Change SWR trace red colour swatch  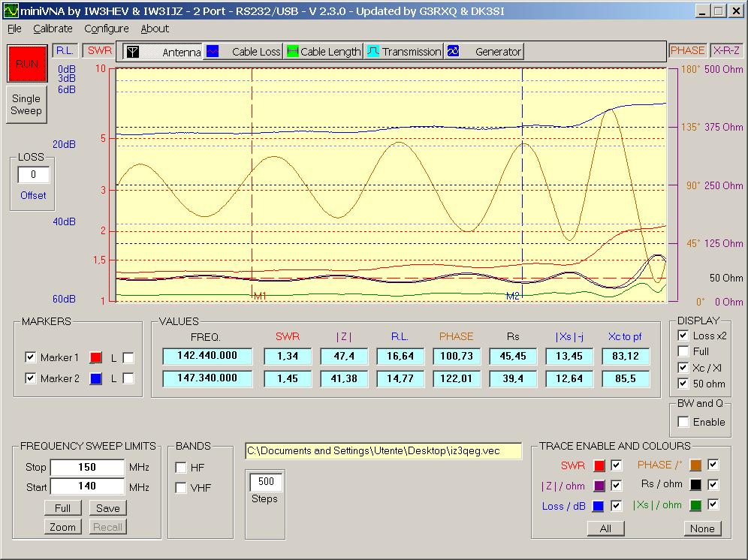pos(599,465)
